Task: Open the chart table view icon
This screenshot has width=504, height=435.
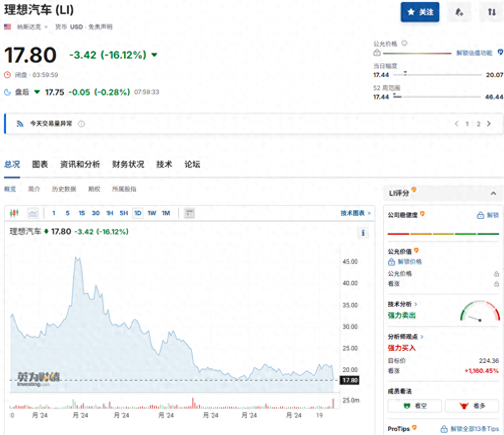Action: [189, 213]
